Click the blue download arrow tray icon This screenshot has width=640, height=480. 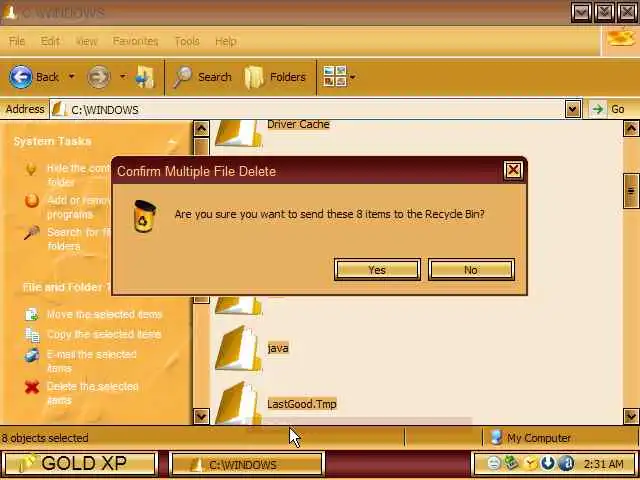(548, 463)
